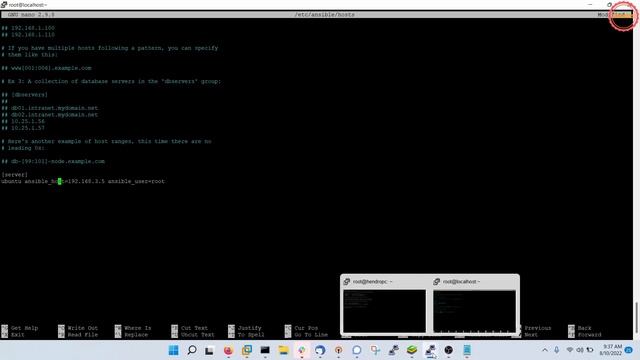Open the OBS Studio taskbar icon

(x=449, y=350)
